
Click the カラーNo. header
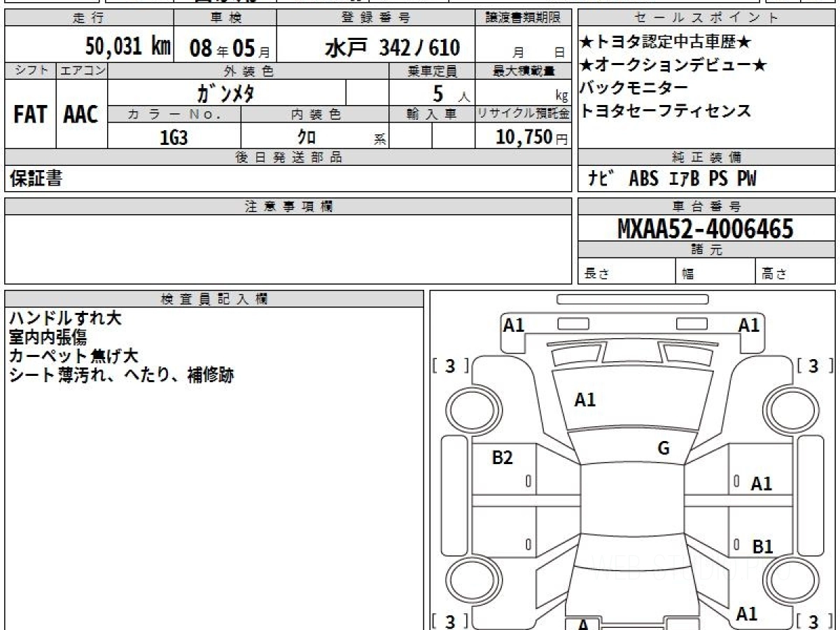[x=174, y=114]
